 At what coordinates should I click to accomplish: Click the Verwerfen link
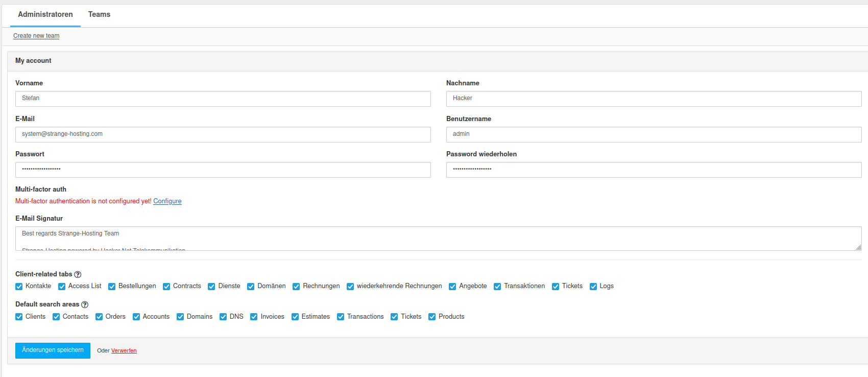tap(124, 350)
